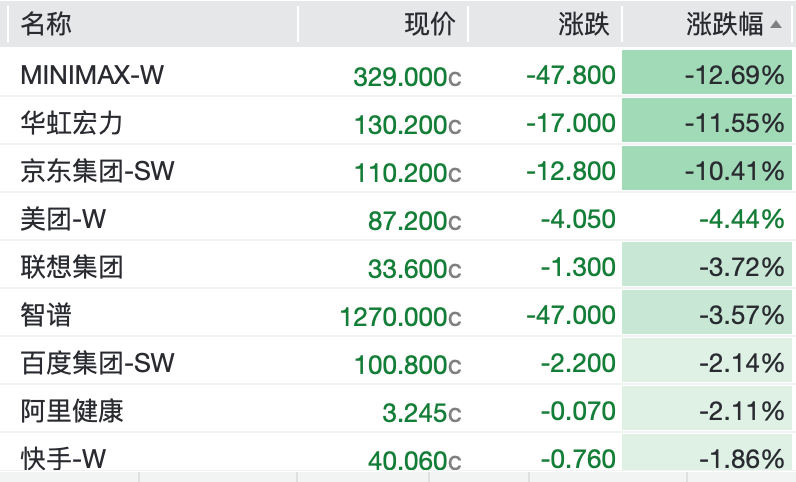Open 美团-W stock details

pyautogui.click(x=398, y=216)
